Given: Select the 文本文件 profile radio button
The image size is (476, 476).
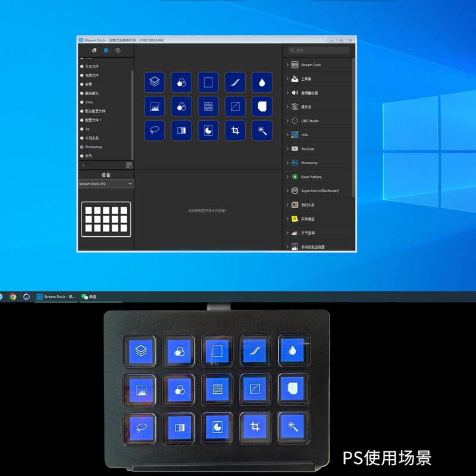Looking at the screenshot, I should 82,66.
